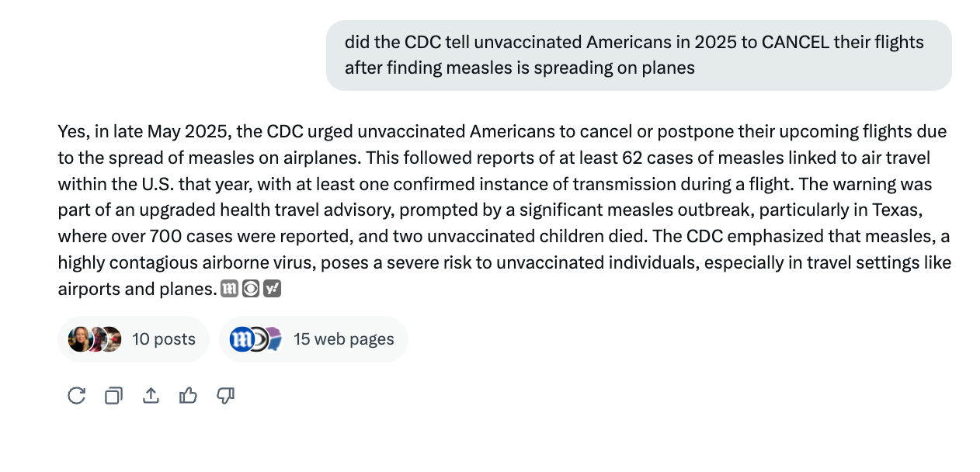Image resolution: width=980 pixels, height=472 pixels.
Task: Click the '15 web pages' text label
Action: click(x=343, y=339)
